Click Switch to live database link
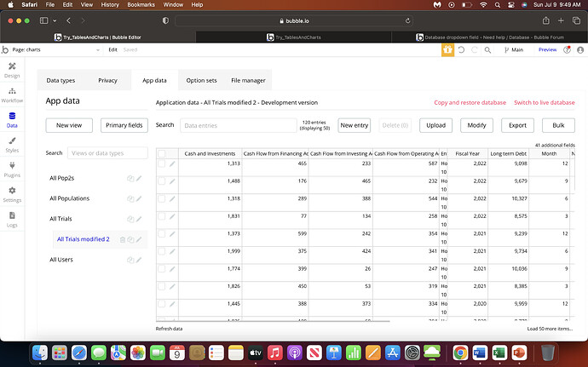 tap(545, 102)
